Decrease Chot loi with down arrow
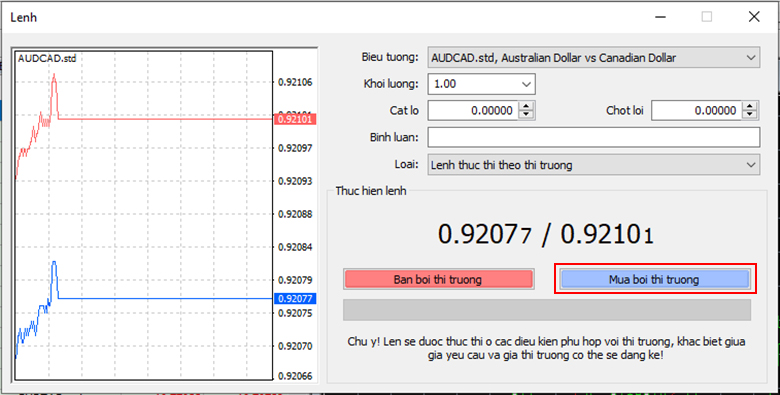The width and height of the screenshot is (780, 395). pos(750,115)
